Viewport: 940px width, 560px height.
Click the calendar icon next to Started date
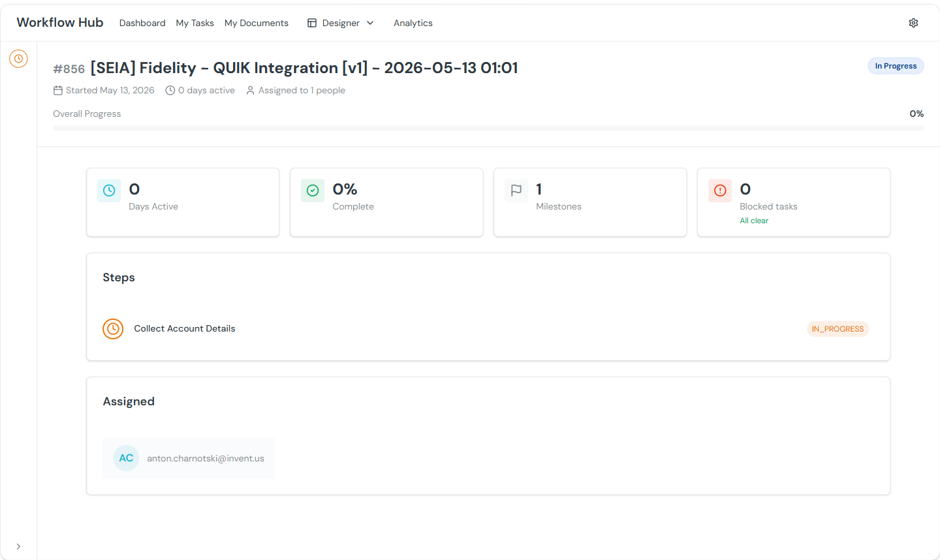pyautogui.click(x=58, y=91)
